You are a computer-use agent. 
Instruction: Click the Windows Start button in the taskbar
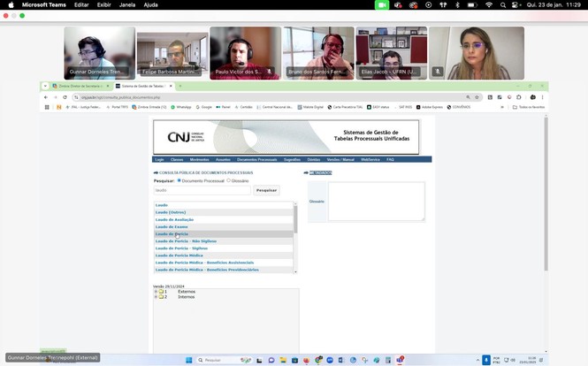click(187, 360)
